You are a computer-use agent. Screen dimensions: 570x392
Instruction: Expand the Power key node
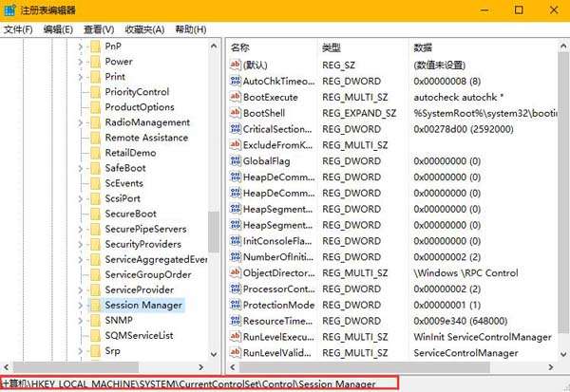(x=80, y=62)
